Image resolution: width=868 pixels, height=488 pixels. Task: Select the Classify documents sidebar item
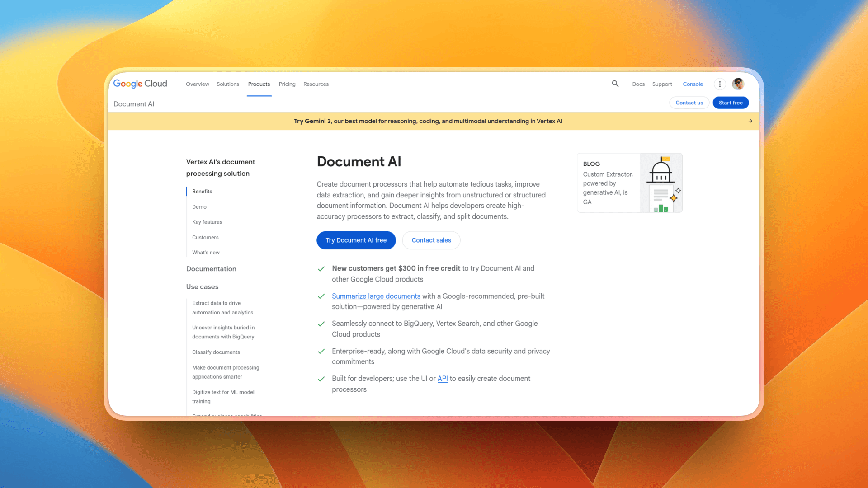coord(216,352)
